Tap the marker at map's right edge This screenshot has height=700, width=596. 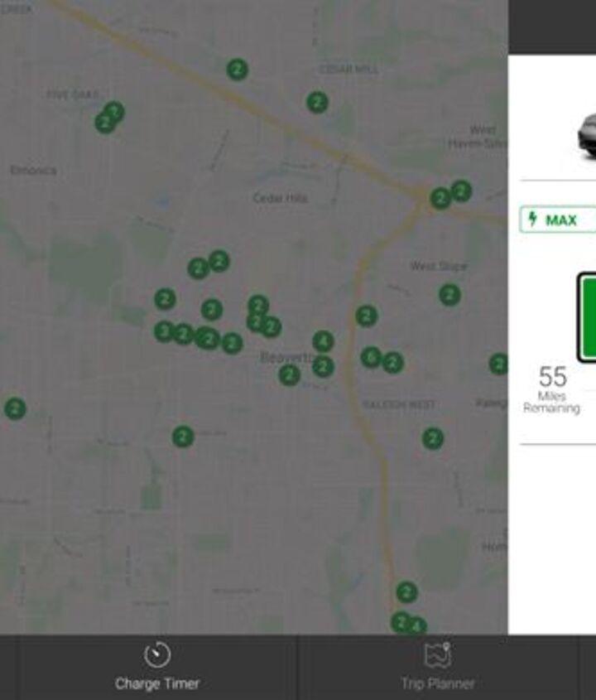click(498, 364)
